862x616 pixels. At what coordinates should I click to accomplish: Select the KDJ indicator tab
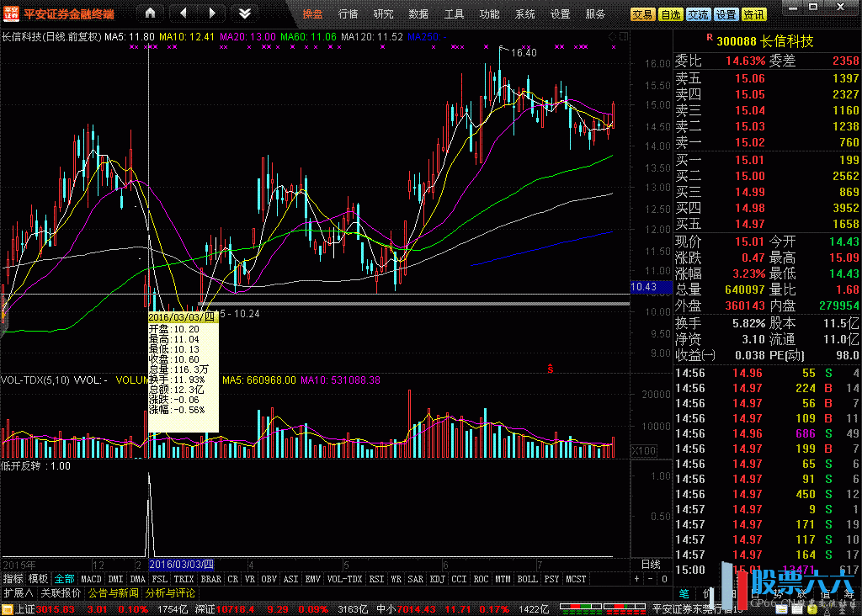pyautogui.click(x=437, y=579)
